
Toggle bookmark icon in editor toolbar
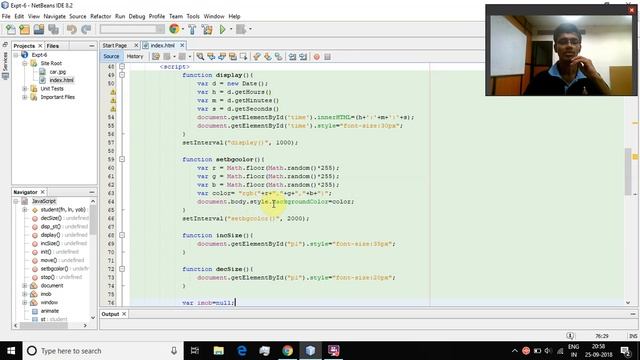[x=278, y=57]
